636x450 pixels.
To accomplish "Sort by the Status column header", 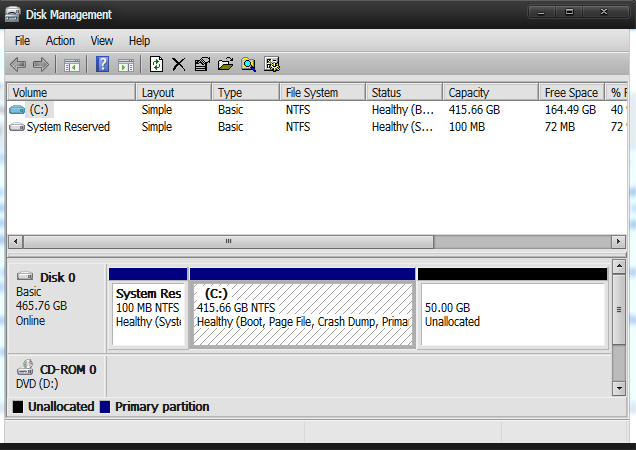I will pyautogui.click(x=404, y=93).
